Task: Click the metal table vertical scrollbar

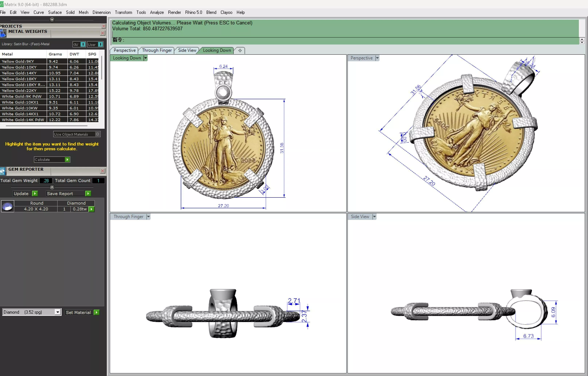Action: 102,68
